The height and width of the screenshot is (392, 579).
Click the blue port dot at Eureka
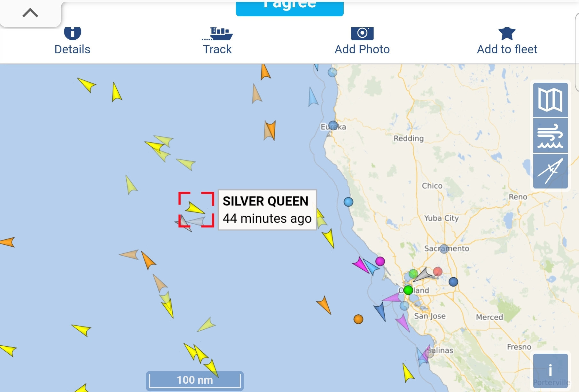click(x=333, y=125)
